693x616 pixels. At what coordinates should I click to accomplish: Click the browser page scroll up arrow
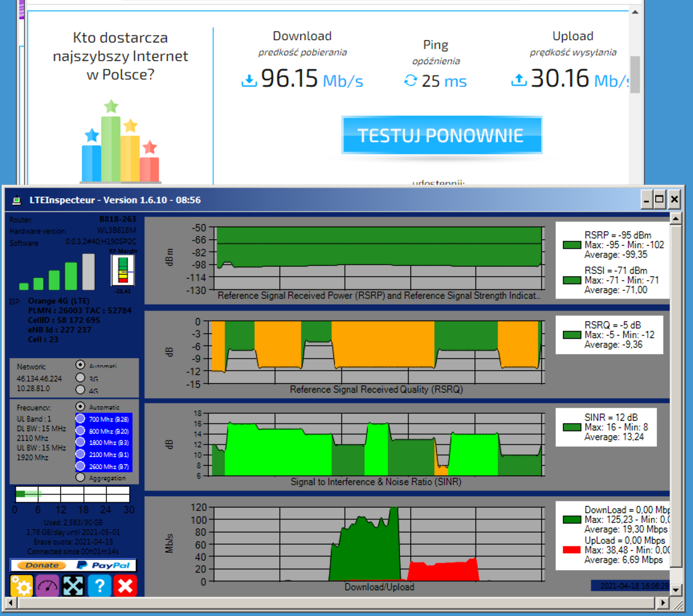pyautogui.click(x=635, y=12)
